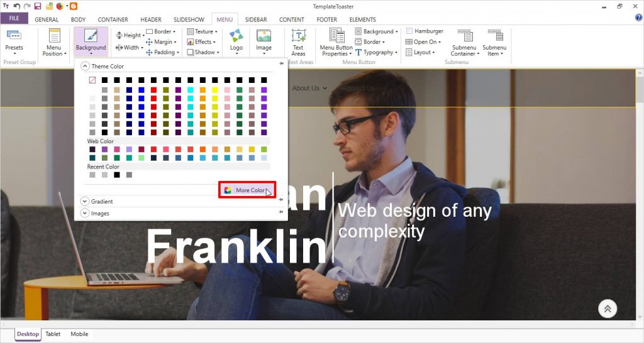
Task: Open the Menu Button Background dropdown
Action: [377, 31]
